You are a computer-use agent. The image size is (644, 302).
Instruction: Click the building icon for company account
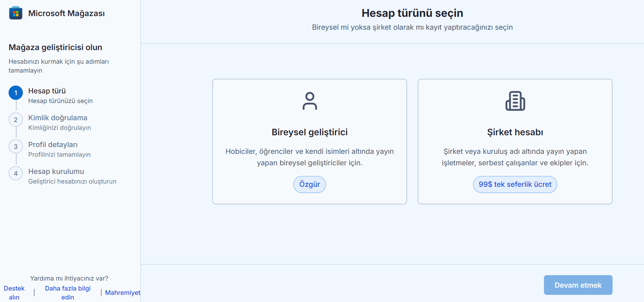click(x=515, y=101)
